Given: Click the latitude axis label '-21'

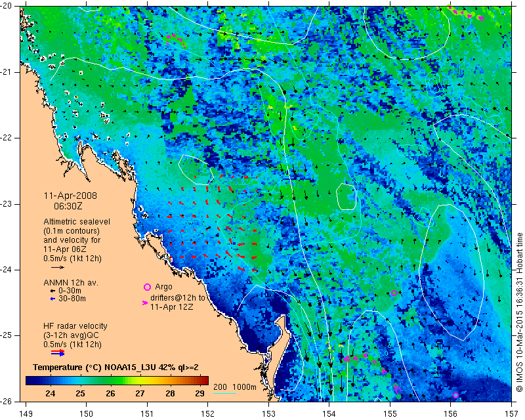Looking at the screenshot, I should pos(6,72).
